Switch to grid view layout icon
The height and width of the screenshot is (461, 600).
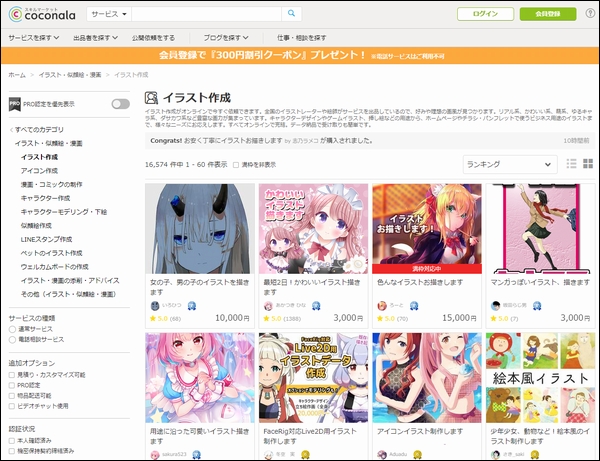pyautogui.click(x=588, y=164)
